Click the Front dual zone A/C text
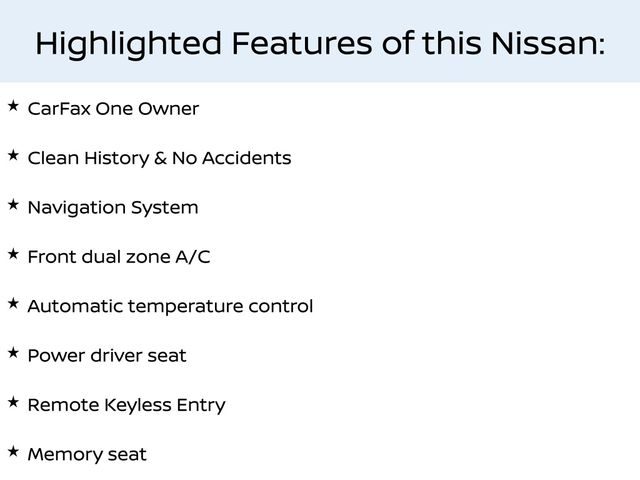The image size is (640, 480). pos(119,257)
